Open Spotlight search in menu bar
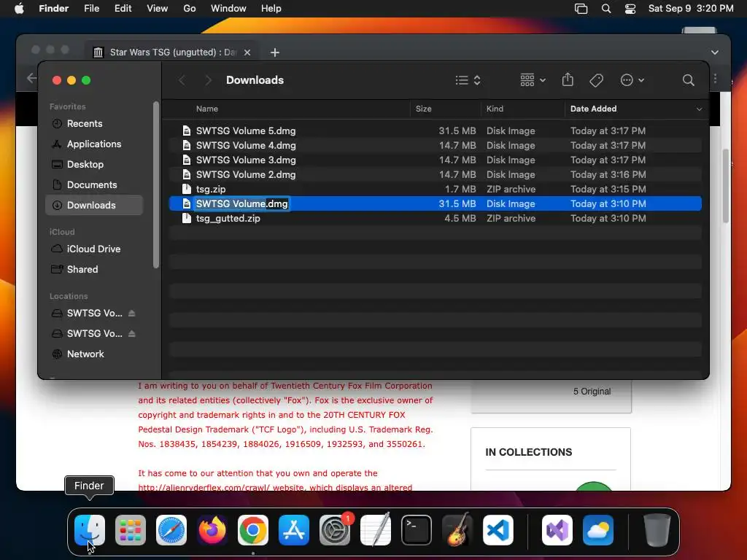 (606, 9)
